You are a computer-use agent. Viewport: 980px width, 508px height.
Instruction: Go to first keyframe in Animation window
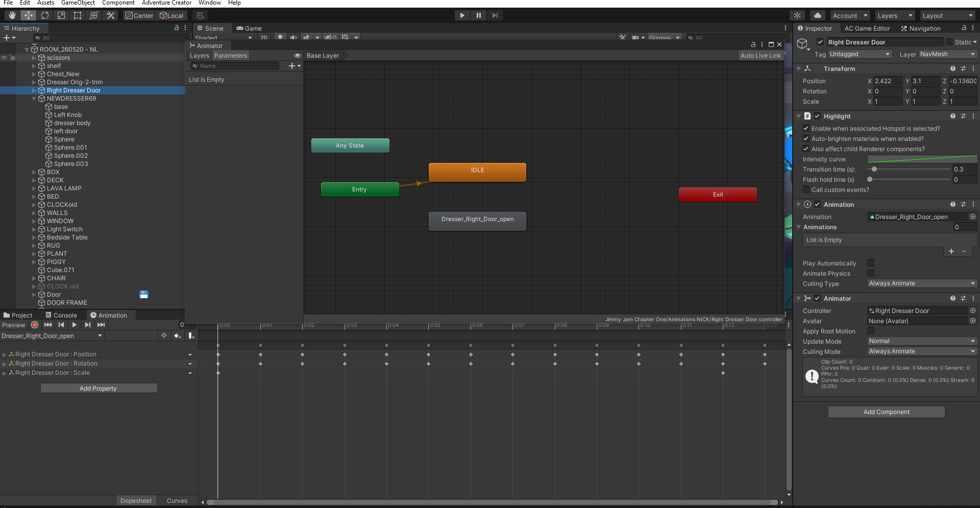tap(48, 325)
